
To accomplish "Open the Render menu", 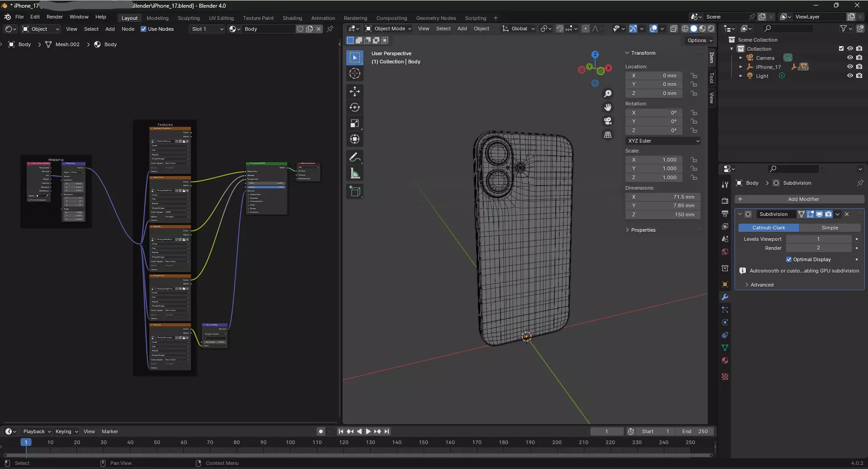I will click(x=54, y=17).
